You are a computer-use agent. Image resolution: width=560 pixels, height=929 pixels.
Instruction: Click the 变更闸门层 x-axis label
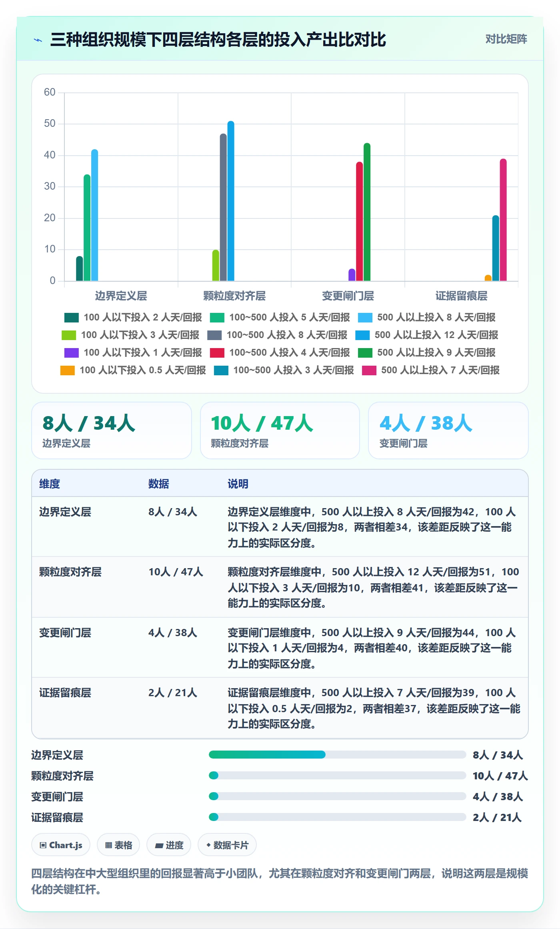tap(348, 296)
